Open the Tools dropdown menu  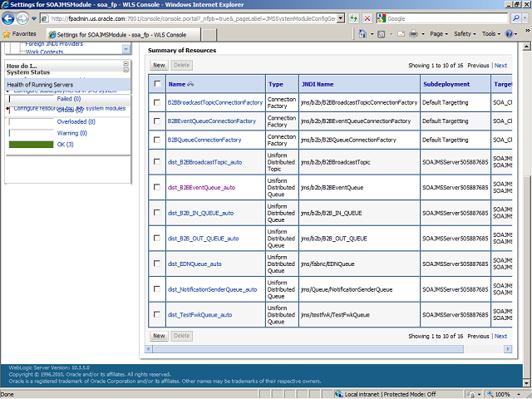491,34
